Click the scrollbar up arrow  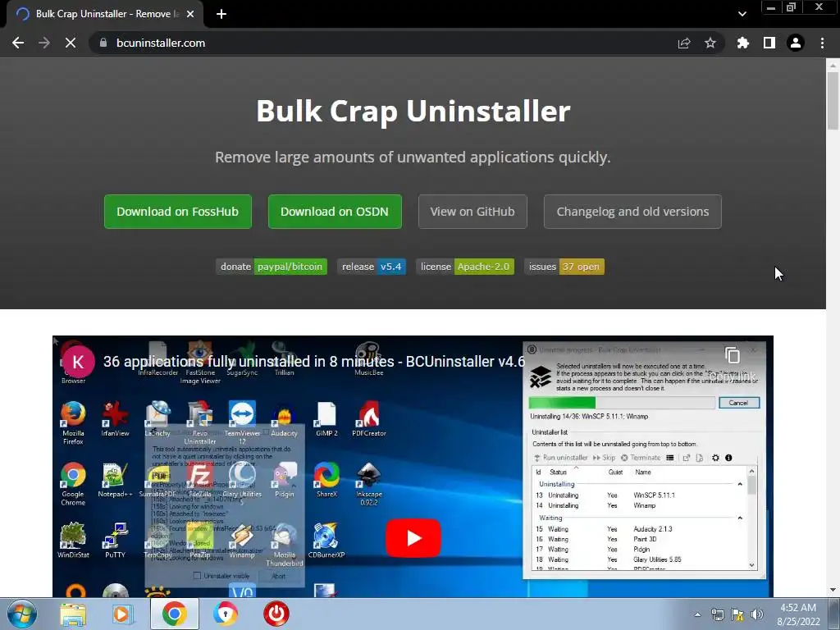833,65
